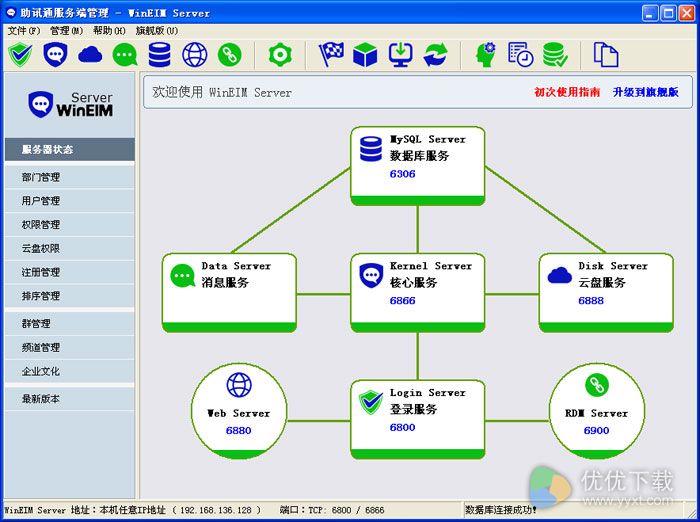Click the blue shield chat toolbar icon
This screenshot has height=522, width=700.
point(55,54)
